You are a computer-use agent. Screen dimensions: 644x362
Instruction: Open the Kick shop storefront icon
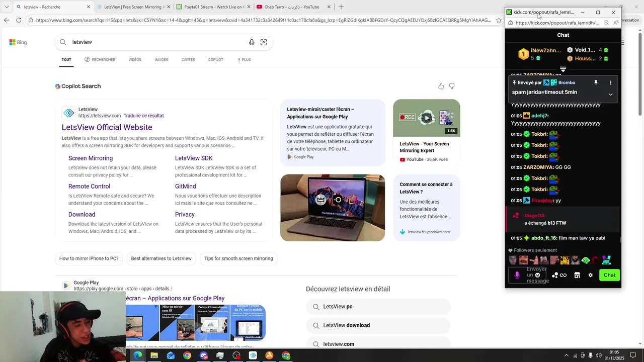(577, 275)
